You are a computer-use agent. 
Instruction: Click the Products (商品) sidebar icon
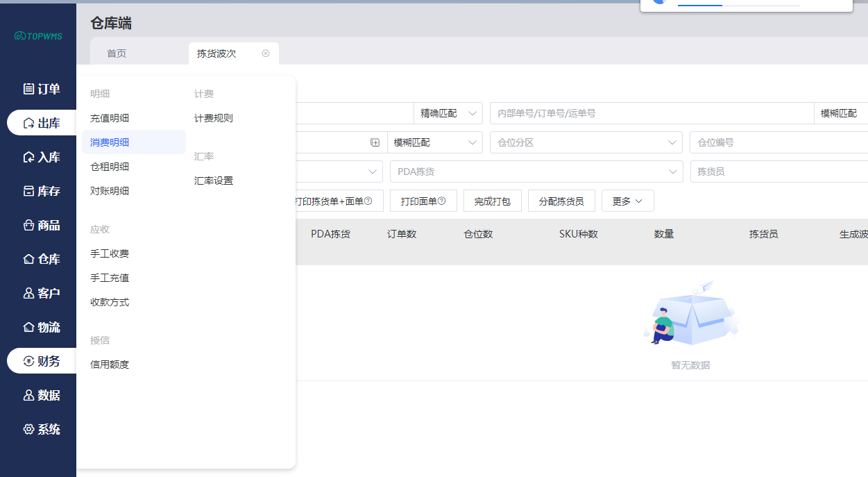click(x=28, y=225)
